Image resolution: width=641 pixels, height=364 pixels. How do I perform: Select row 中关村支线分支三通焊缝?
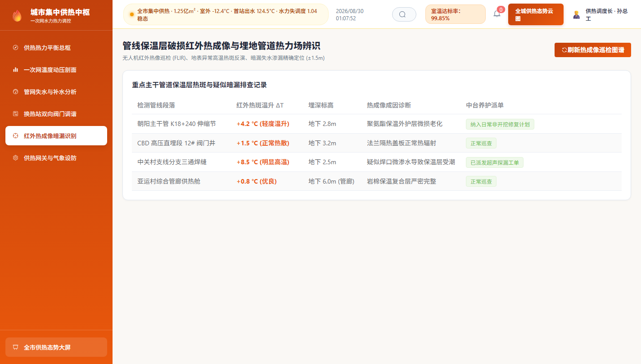[x=376, y=162]
